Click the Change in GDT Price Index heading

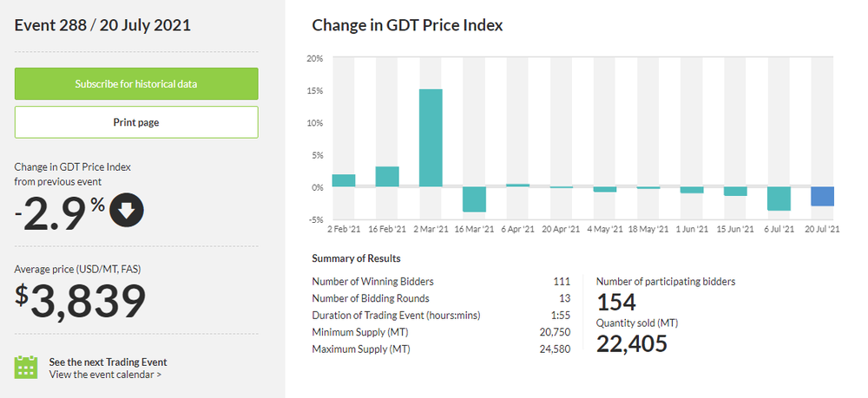coord(407,25)
